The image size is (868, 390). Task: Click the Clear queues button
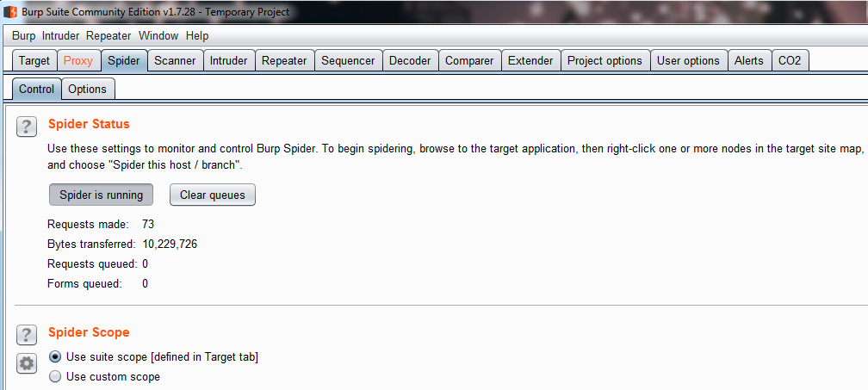tap(213, 195)
